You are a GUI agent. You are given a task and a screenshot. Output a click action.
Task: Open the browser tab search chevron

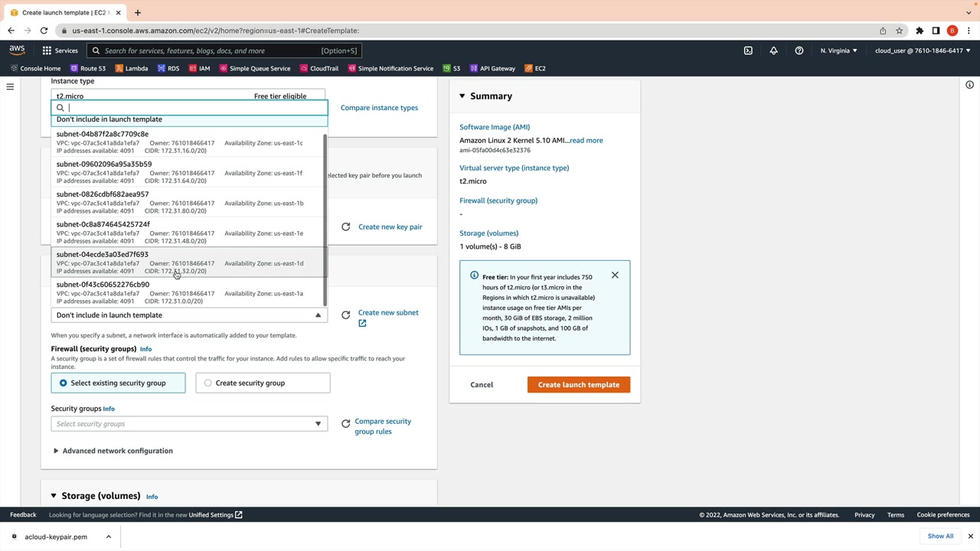tap(969, 12)
